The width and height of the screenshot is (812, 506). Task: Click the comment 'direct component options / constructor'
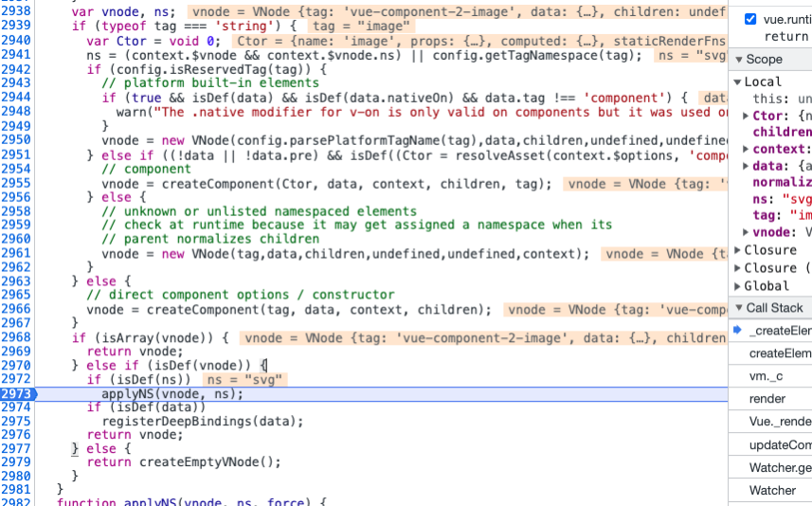coord(241,295)
